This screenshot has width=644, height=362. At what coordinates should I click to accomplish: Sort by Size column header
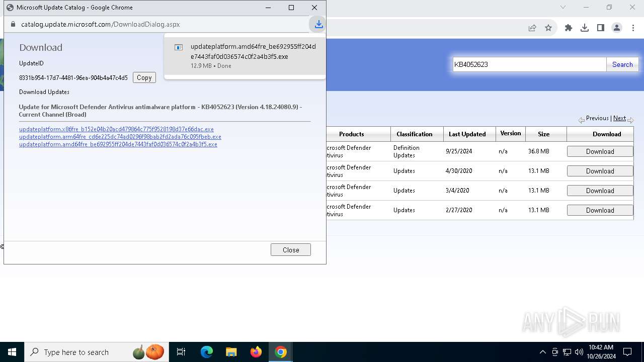click(543, 134)
